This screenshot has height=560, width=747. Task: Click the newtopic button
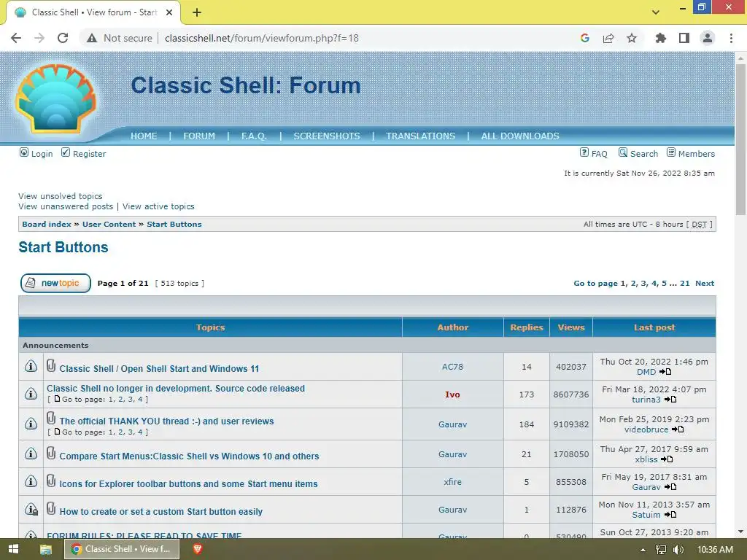point(55,284)
